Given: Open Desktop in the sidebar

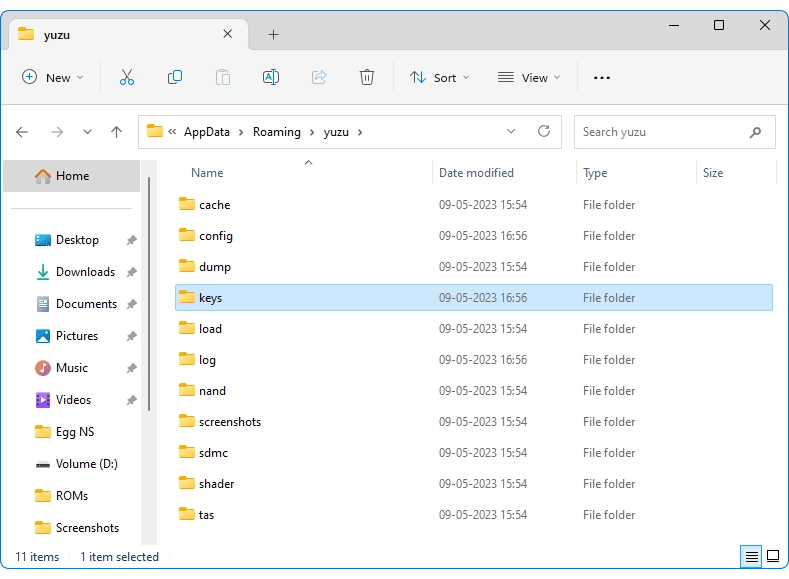Looking at the screenshot, I should pos(77,240).
